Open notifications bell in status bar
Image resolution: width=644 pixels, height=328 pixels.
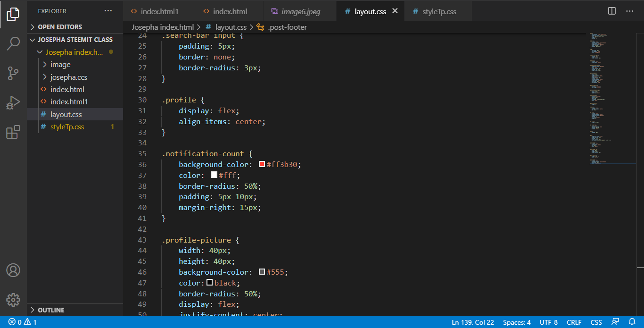pyautogui.click(x=632, y=322)
